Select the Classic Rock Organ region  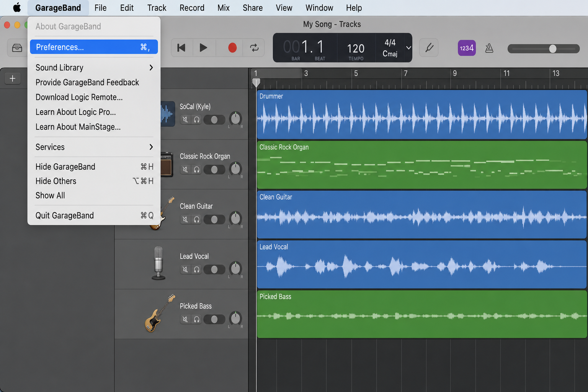(x=422, y=165)
